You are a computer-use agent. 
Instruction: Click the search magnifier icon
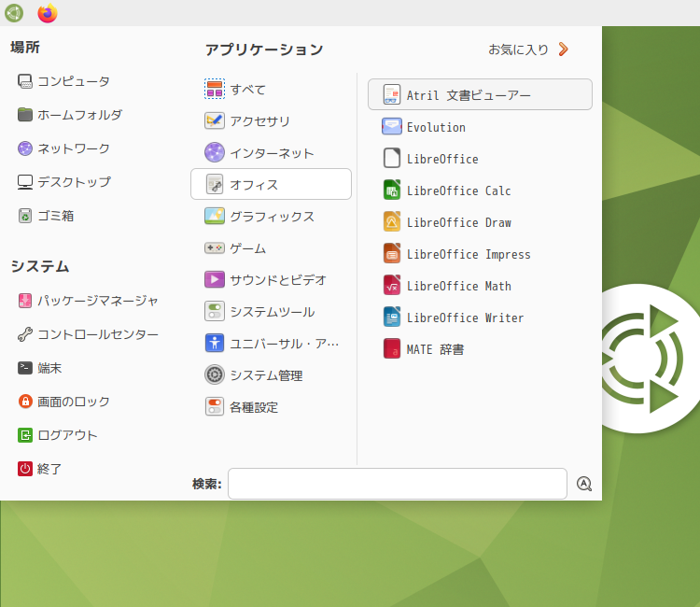click(x=584, y=484)
